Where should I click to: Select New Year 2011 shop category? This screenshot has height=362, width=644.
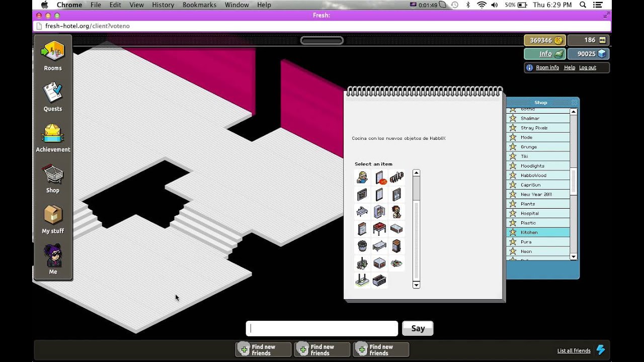[x=538, y=194]
